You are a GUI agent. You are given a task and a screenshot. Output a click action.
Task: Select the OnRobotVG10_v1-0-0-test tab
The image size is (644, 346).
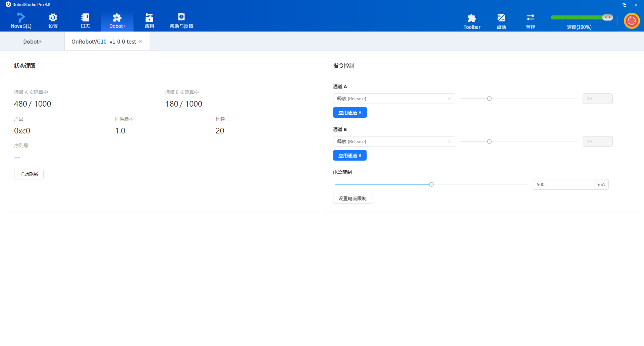104,42
